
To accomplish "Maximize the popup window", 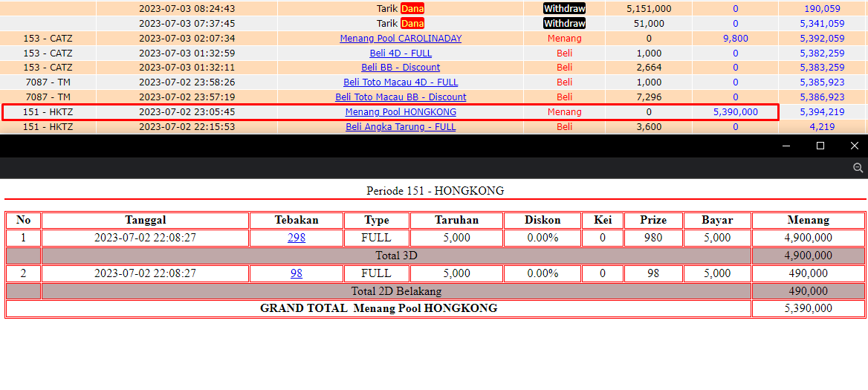I will [x=820, y=146].
